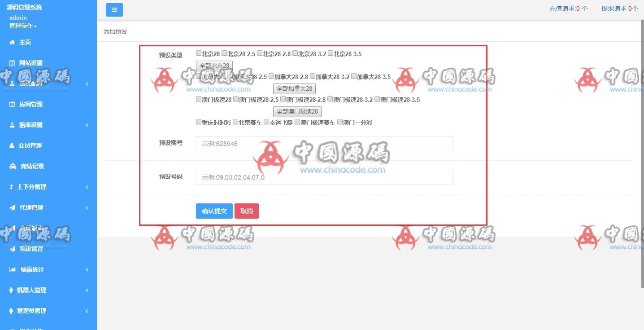Screen dimensions: 644x330
Task: Click the person icon beside 机器人管理
Action: pyautogui.click(x=11, y=290)
